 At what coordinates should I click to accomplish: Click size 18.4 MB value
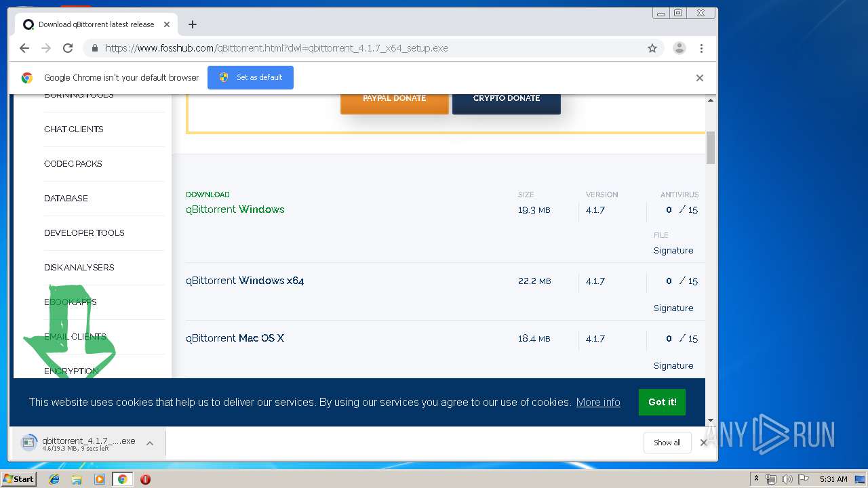[534, 338]
